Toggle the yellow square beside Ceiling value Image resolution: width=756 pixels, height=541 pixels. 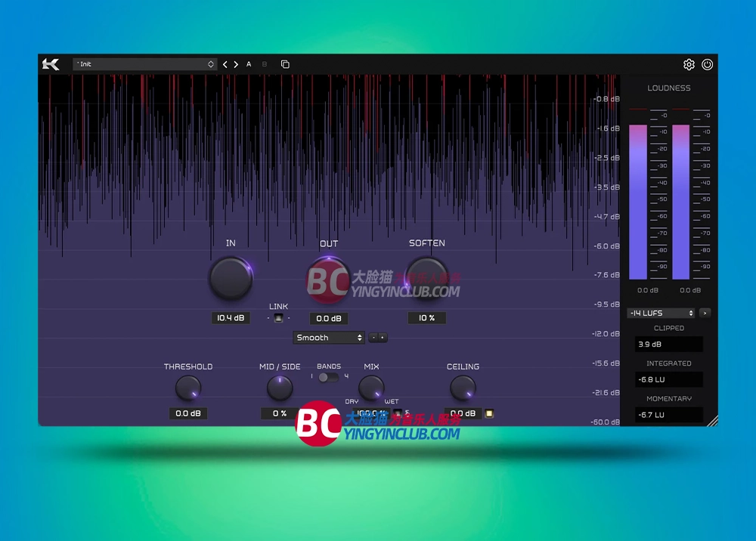pyautogui.click(x=489, y=413)
